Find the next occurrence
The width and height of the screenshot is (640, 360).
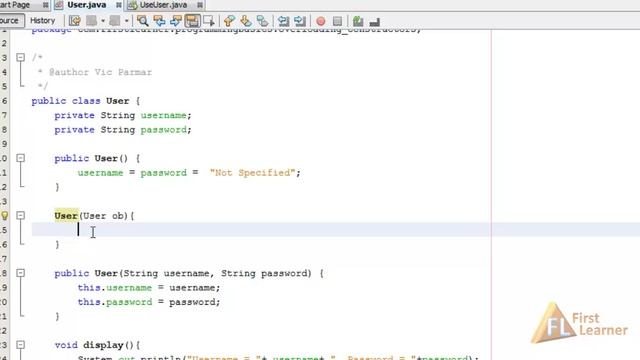(x=176, y=20)
